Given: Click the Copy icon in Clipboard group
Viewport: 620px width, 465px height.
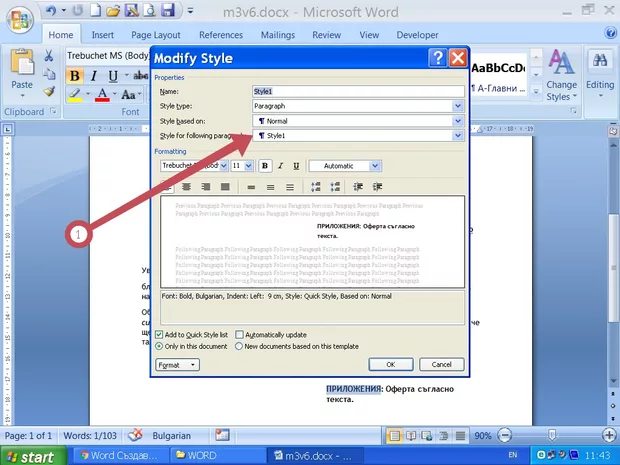Looking at the screenshot, I should coord(49,74).
